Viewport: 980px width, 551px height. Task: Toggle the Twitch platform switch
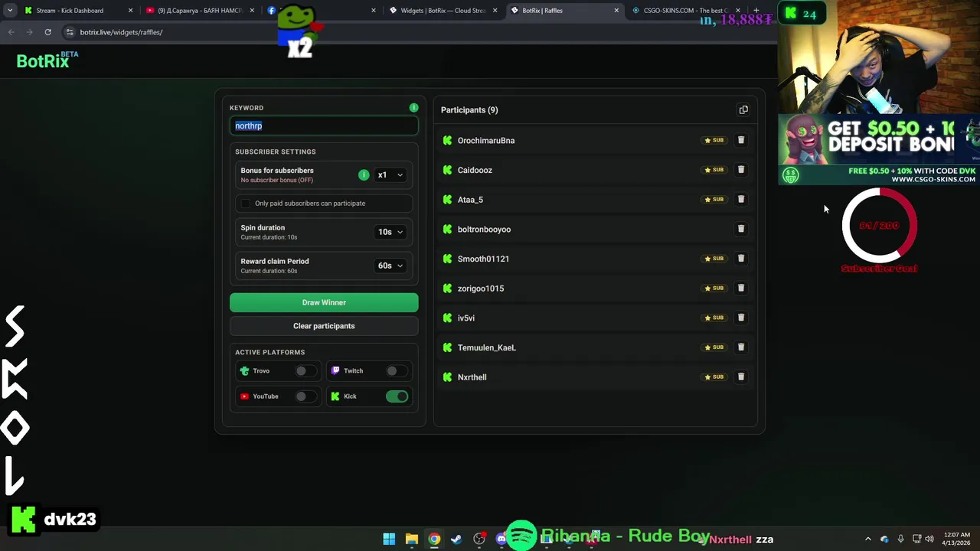[396, 370]
